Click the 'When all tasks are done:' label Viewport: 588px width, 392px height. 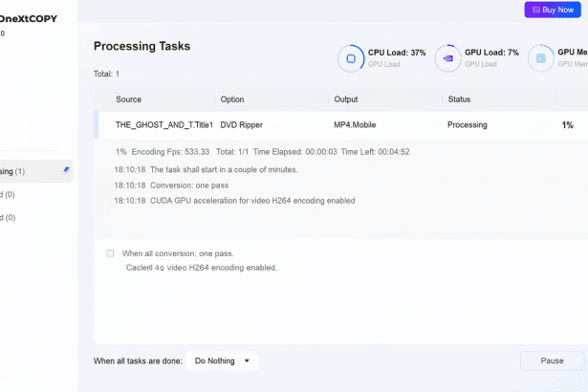click(138, 360)
